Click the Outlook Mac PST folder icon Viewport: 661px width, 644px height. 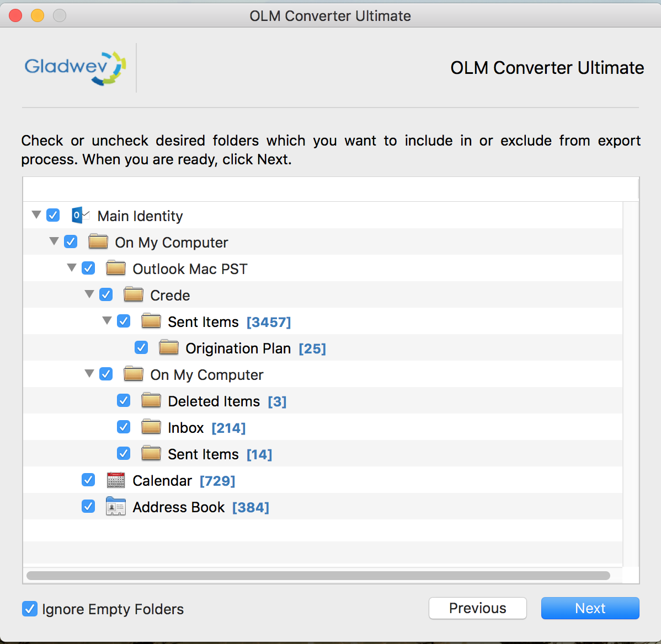(x=116, y=268)
